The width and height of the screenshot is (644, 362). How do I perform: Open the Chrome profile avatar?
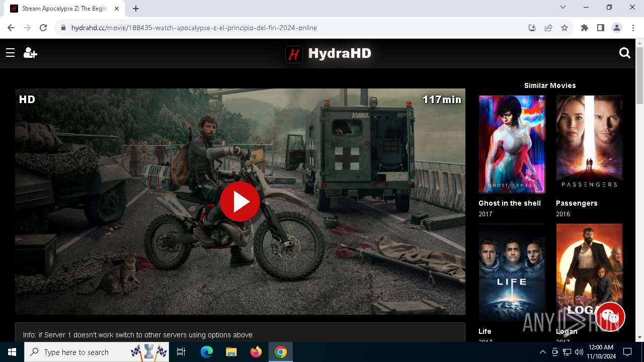[617, 28]
